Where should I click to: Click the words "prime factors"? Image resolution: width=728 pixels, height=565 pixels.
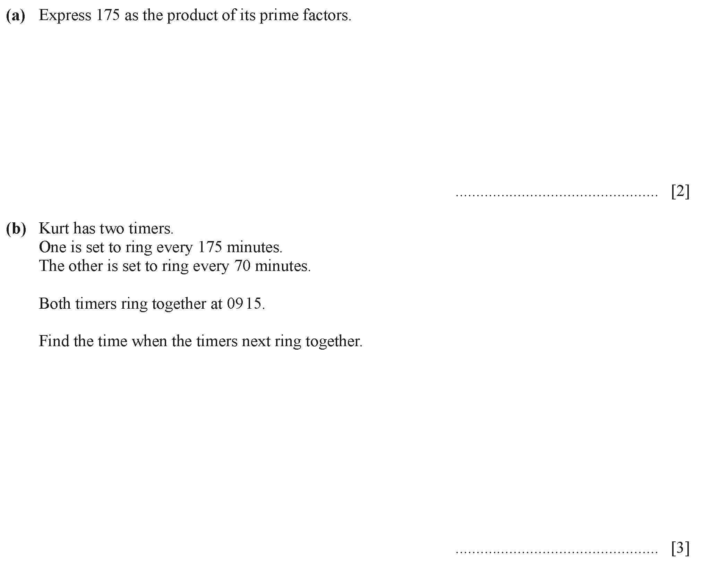(305, 16)
